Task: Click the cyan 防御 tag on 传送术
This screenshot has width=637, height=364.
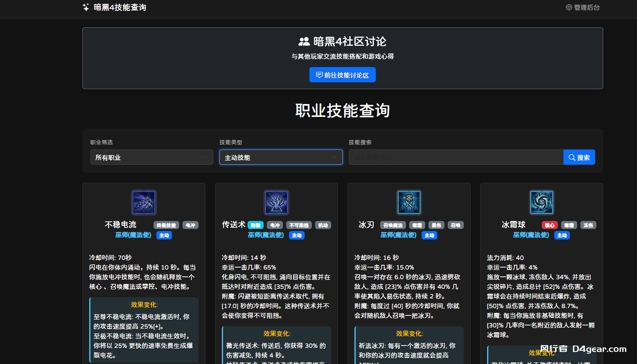Action: (256, 225)
